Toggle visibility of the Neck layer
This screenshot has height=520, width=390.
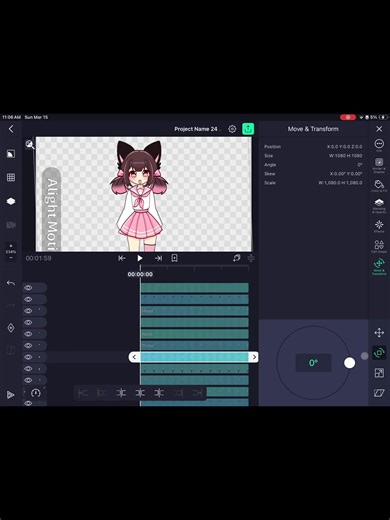(28, 334)
